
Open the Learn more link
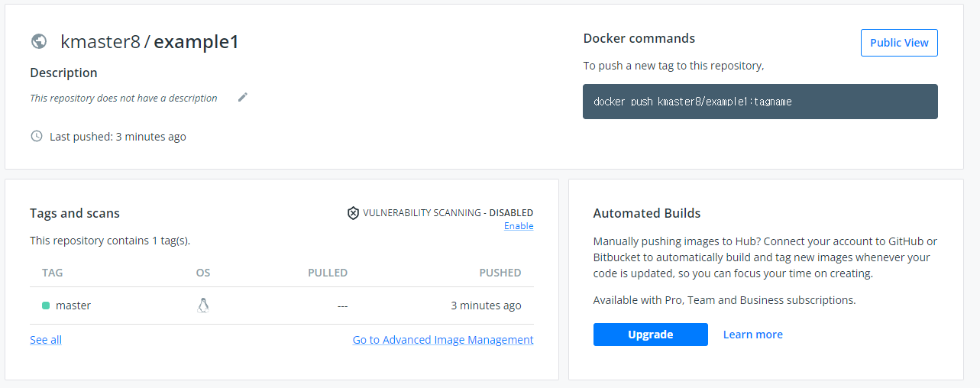(x=753, y=335)
